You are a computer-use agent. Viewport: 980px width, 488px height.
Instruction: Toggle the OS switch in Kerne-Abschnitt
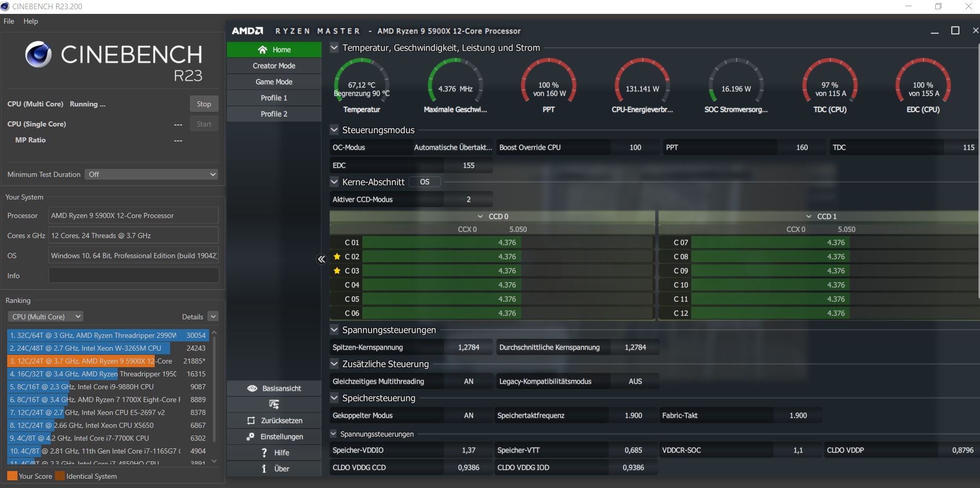tap(425, 182)
